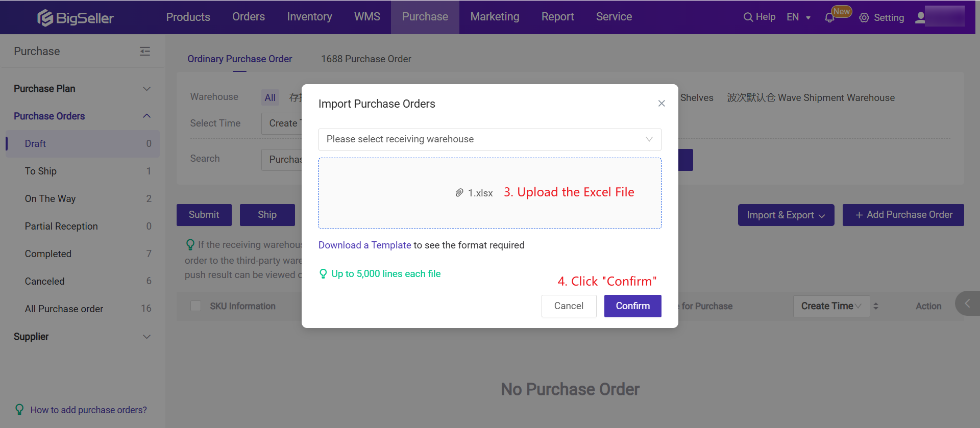Click the Excel file upload area
980x428 pixels.
tap(489, 193)
